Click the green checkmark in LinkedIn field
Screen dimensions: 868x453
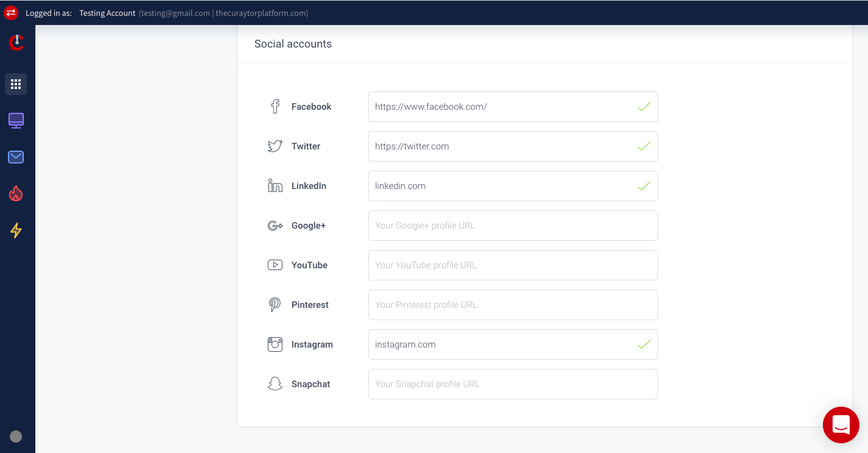[x=644, y=186]
